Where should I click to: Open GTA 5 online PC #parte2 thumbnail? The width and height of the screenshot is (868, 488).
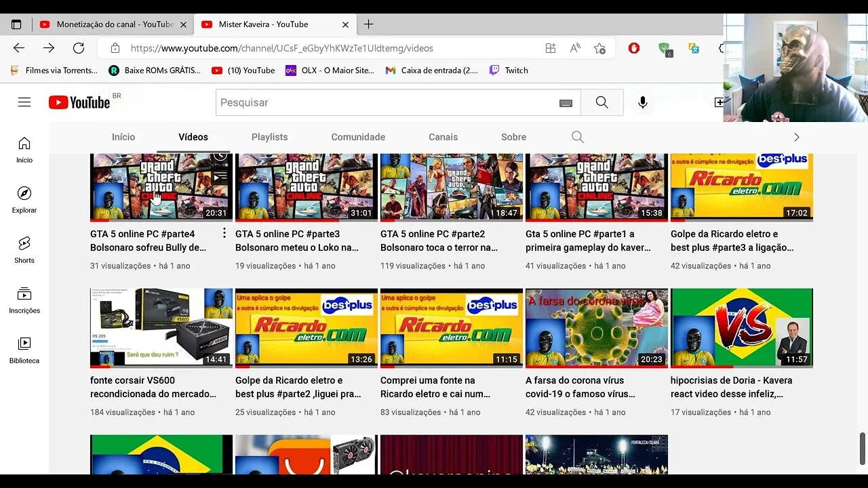pyautogui.click(x=452, y=188)
